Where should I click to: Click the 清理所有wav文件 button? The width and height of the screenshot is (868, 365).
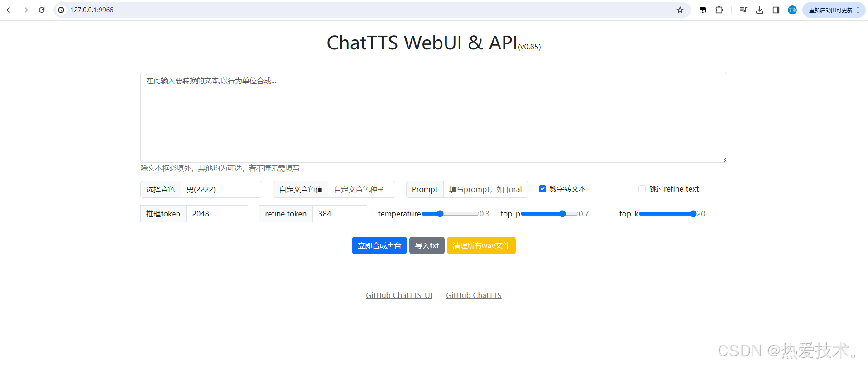pos(481,245)
